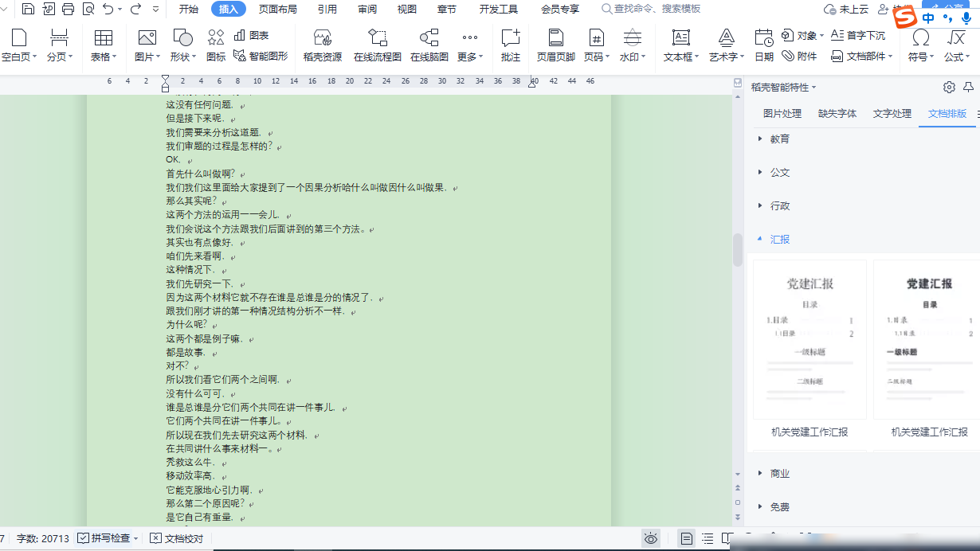Toggle eye protection mode in status bar
The height and width of the screenshot is (551, 980).
coord(651,539)
